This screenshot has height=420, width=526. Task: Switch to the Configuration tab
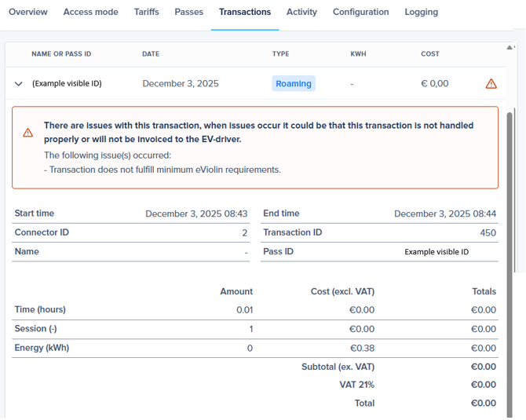[x=360, y=13]
